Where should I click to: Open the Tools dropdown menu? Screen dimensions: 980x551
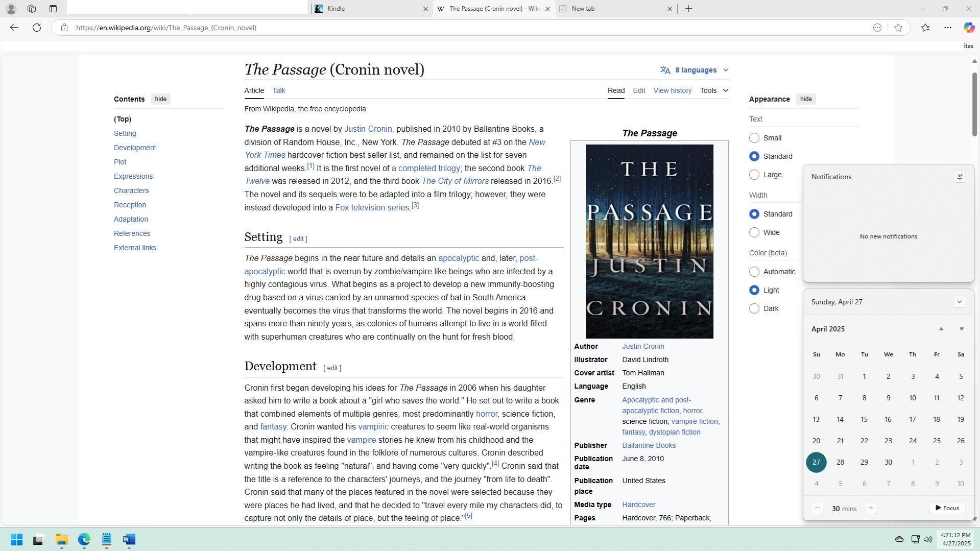714,90
